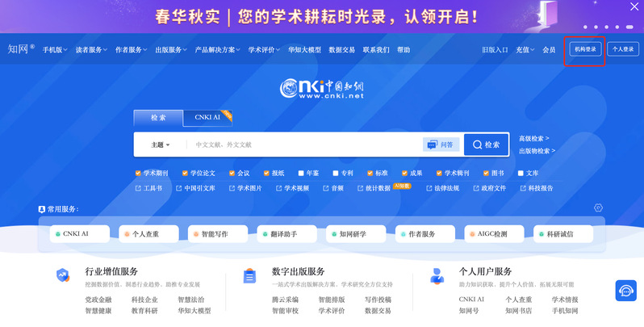Expand the 作者服务 menu in the navigation bar
644x327 pixels.
pos(131,50)
